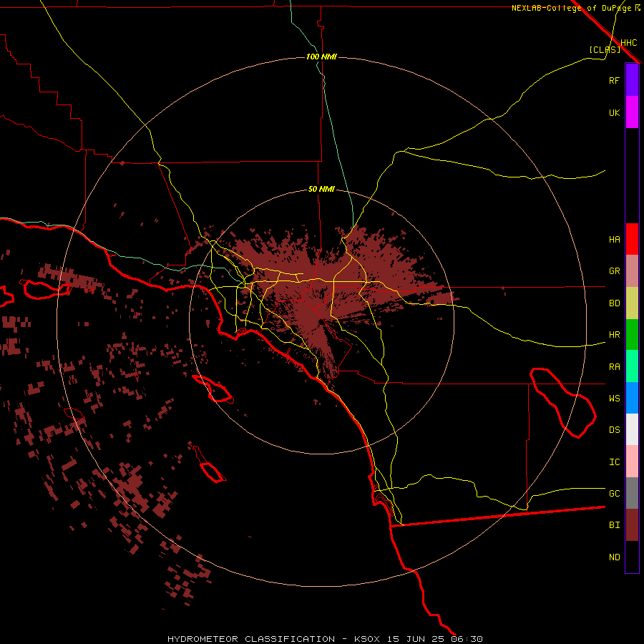Click the RF legend label
The height and width of the screenshot is (644, 644).
pyautogui.click(x=614, y=80)
